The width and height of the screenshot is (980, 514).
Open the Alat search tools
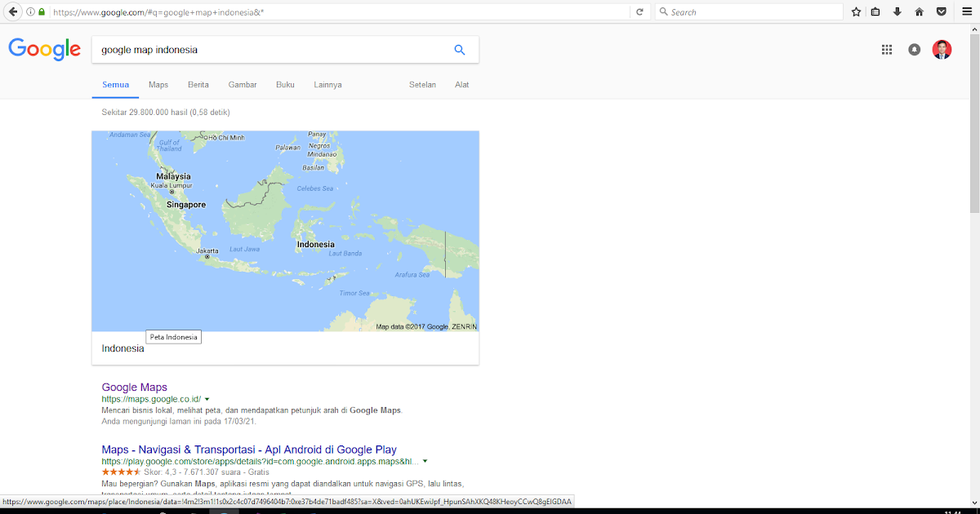pyautogui.click(x=462, y=85)
